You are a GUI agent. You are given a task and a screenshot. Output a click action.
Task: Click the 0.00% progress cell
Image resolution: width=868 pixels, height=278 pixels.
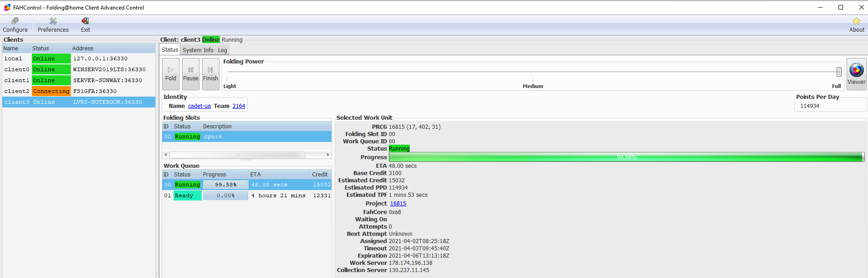click(x=226, y=195)
